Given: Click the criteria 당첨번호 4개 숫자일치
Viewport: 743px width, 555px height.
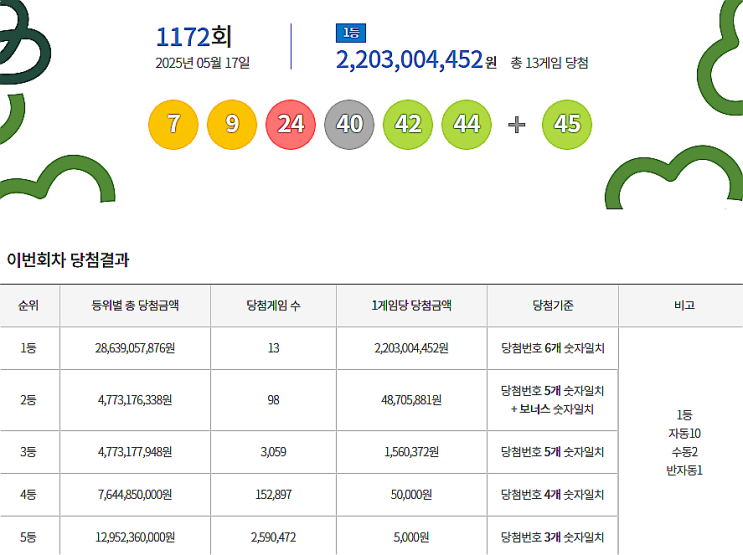Looking at the screenshot, I should 553,494.
